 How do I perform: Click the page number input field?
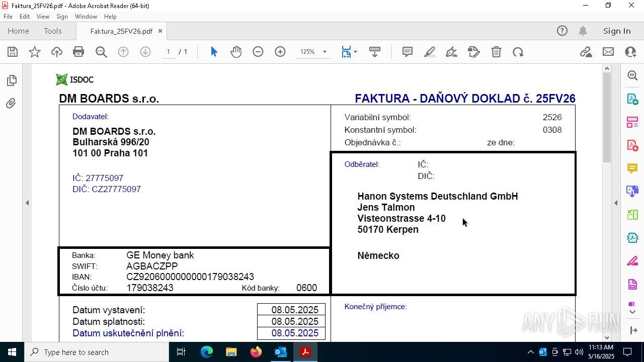tap(168, 52)
